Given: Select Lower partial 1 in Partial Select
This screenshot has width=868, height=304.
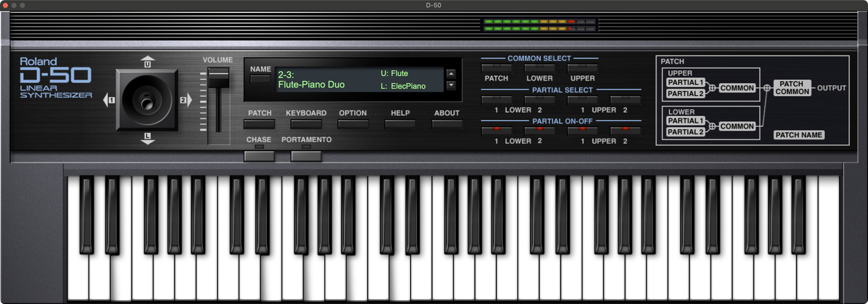Looking at the screenshot, I should (497, 99).
